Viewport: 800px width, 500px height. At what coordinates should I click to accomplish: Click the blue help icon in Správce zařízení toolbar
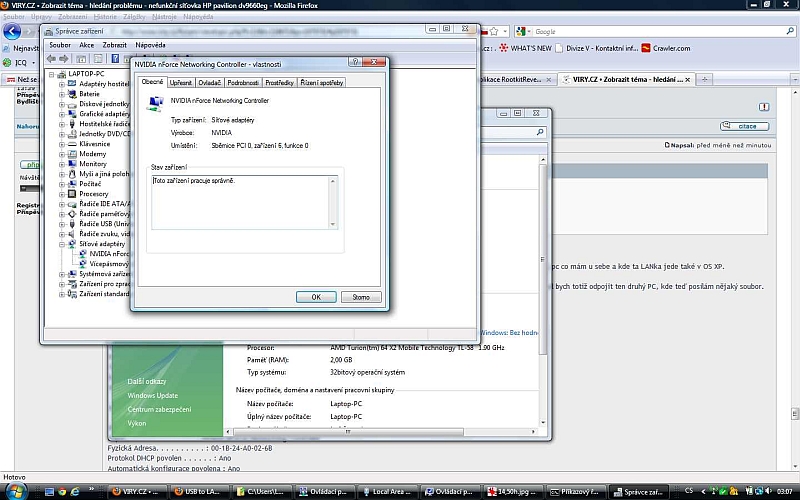tap(115, 59)
